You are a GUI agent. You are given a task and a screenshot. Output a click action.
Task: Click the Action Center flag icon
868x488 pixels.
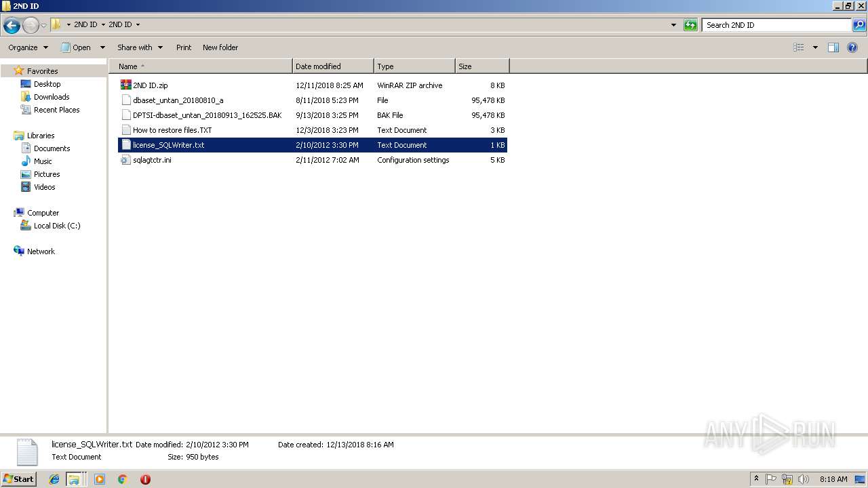tap(771, 479)
